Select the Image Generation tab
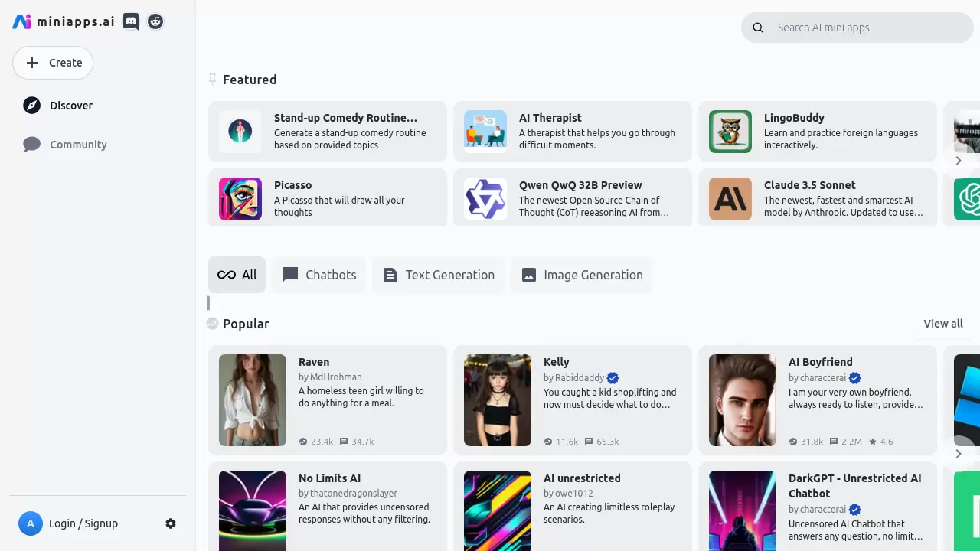 (x=582, y=275)
